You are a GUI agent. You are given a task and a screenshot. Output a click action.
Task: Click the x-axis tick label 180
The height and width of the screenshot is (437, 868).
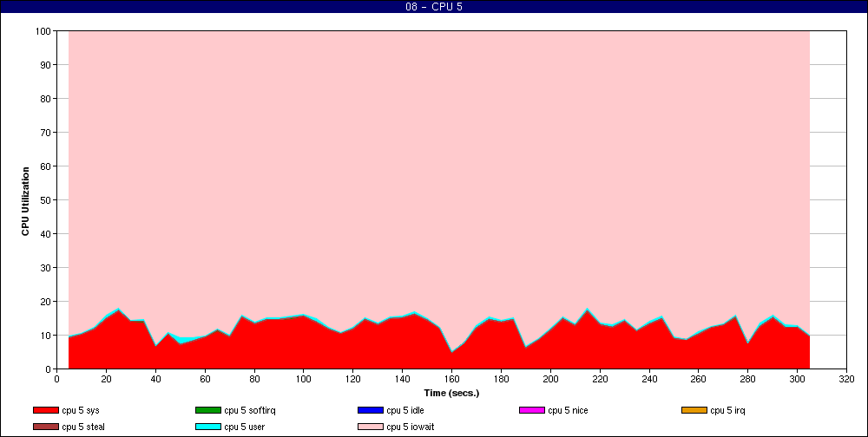501,379
